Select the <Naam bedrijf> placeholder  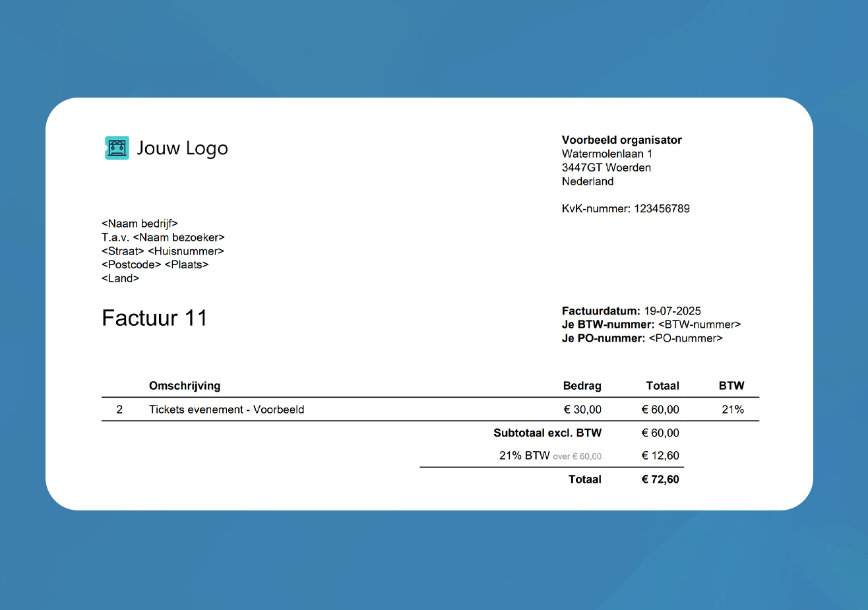140,224
